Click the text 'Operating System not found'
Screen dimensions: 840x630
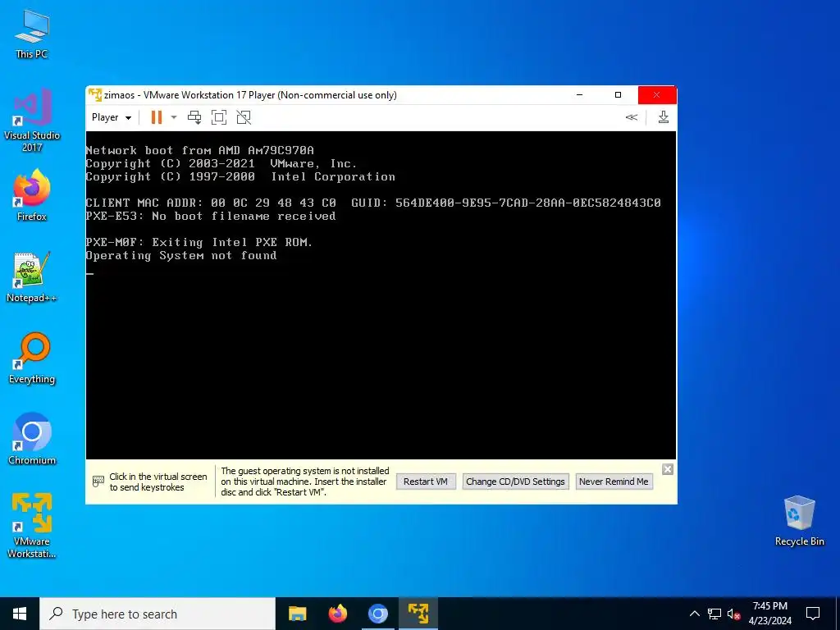pos(181,256)
